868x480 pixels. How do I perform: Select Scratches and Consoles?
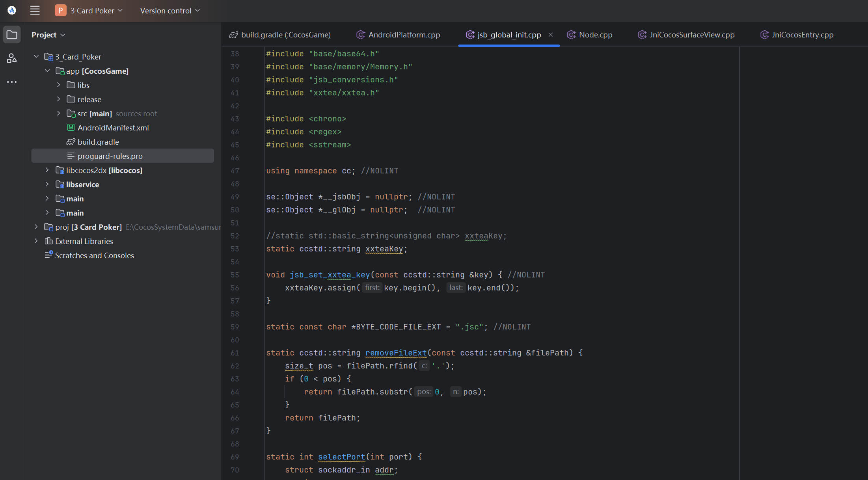(94, 255)
